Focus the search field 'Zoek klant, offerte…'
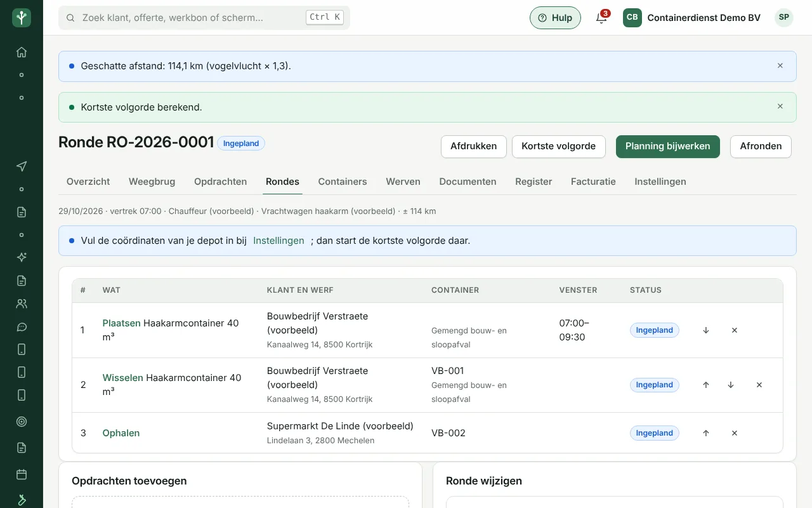This screenshot has width=812, height=508. [x=204, y=18]
